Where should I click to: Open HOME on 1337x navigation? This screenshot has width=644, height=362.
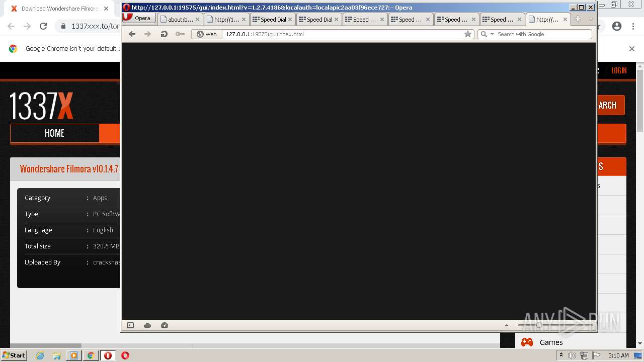tap(54, 133)
